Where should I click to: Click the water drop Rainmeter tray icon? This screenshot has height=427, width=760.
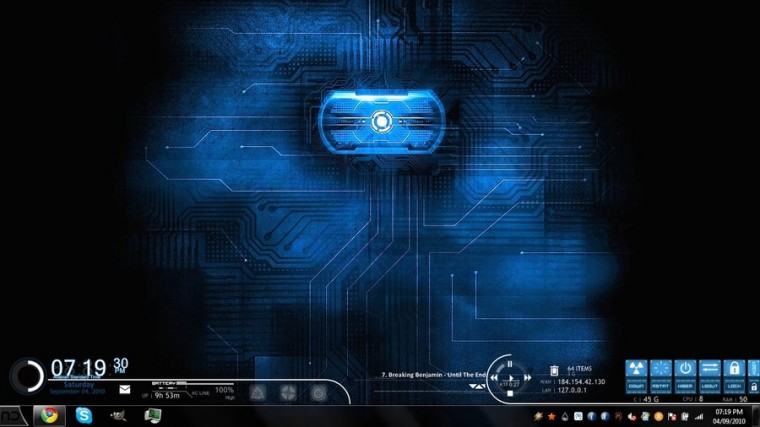tap(565, 416)
